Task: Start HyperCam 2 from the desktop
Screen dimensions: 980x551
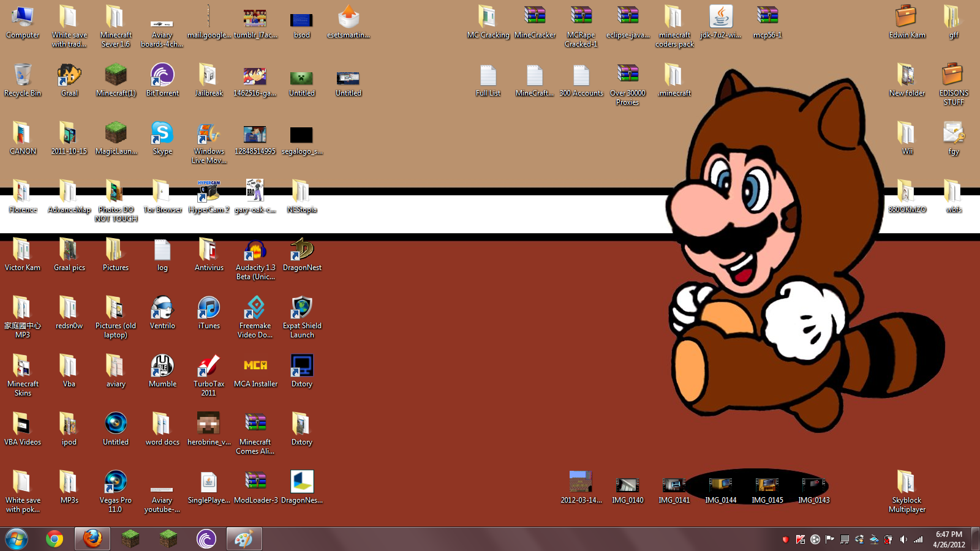Action: pos(209,192)
